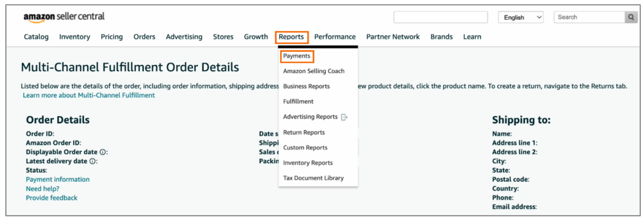The width and height of the screenshot is (644, 220).
Task: Click the Order ID label
Action: 40,134
